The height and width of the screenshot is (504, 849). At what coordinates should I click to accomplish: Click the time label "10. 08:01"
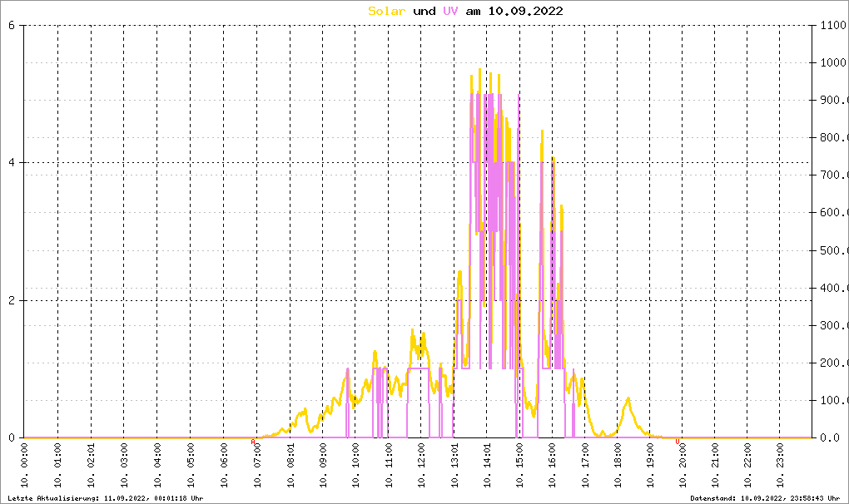[290, 466]
